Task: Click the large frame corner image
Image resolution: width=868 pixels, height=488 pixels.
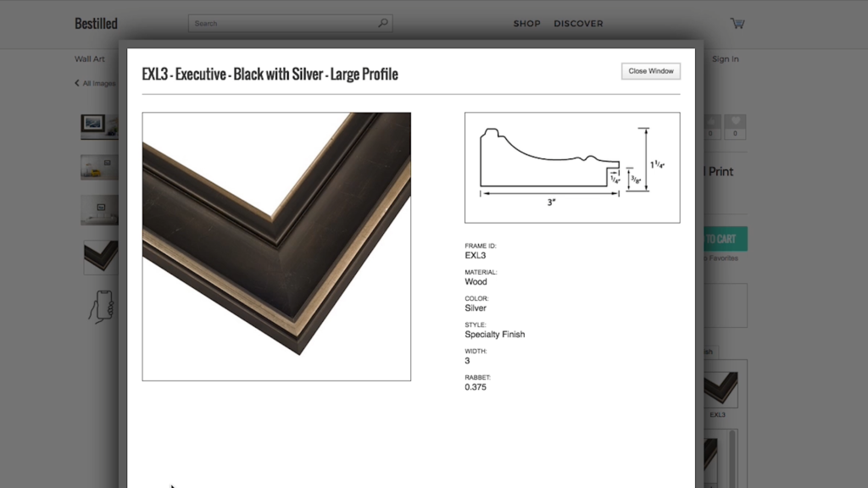Action: tap(276, 247)
